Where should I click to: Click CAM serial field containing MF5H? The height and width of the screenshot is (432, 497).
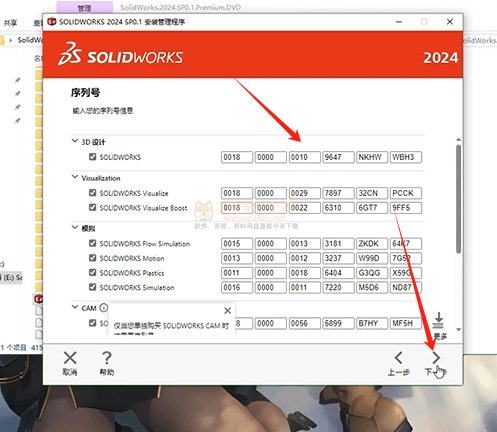(406, 323)
